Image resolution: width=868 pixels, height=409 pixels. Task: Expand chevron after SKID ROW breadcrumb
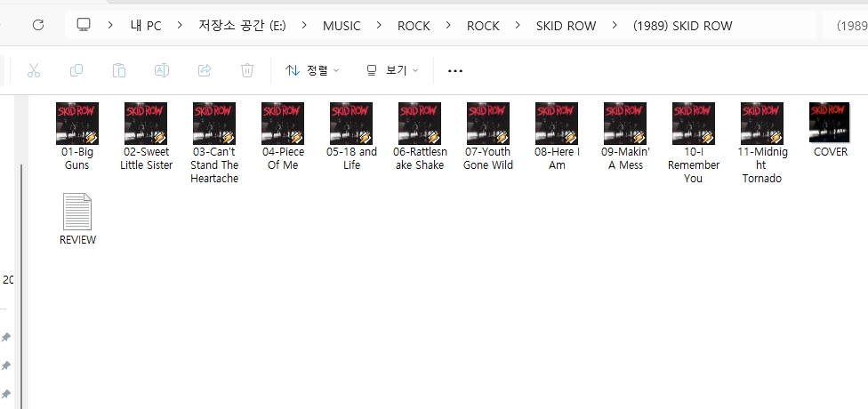click(x=615, y=25)
